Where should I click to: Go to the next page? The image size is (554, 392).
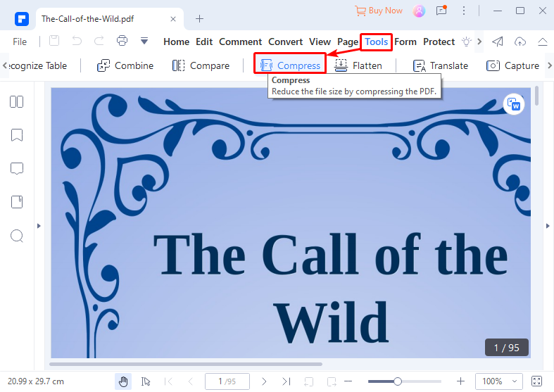264,381
